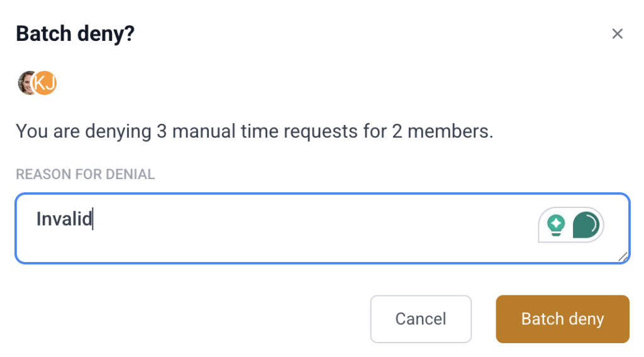644x357 pixels.
Task: Click the dark green round assistant icon
Action: coord(586,224)
